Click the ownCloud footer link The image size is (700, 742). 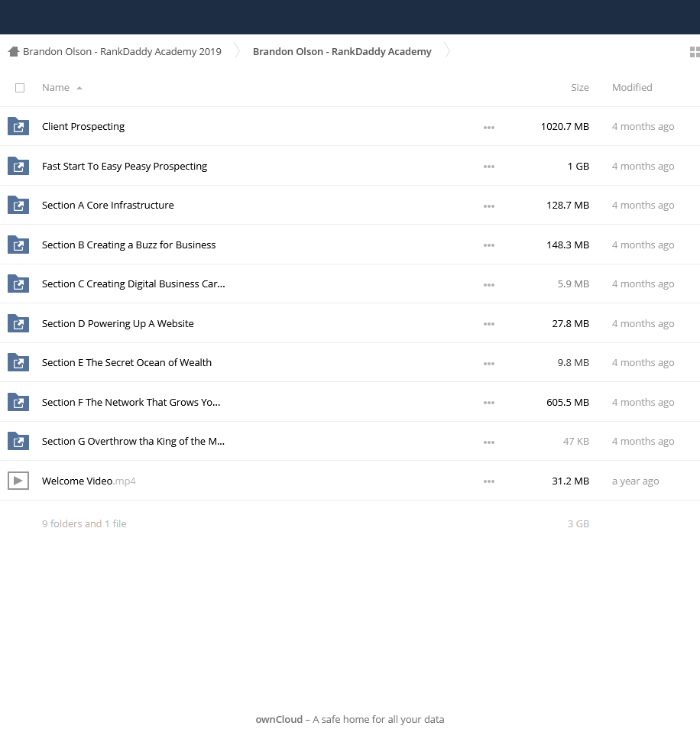pyautogui.click(x=279, y=719)
